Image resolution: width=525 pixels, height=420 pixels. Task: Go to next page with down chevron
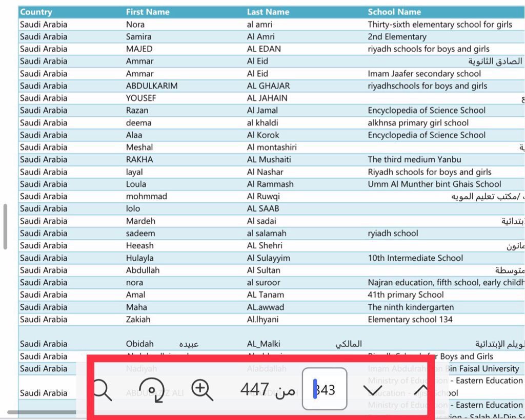pyautogui.click(x=373, y=390)
